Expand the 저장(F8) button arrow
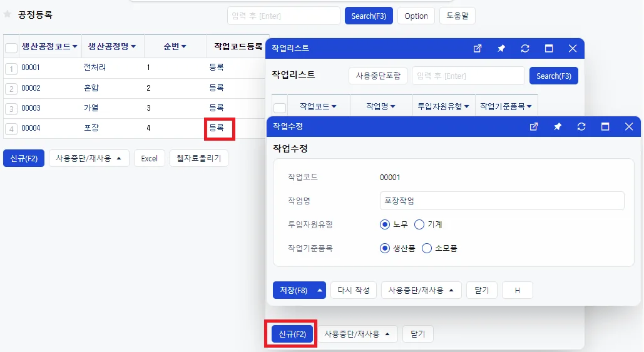 tap(320, 290)
